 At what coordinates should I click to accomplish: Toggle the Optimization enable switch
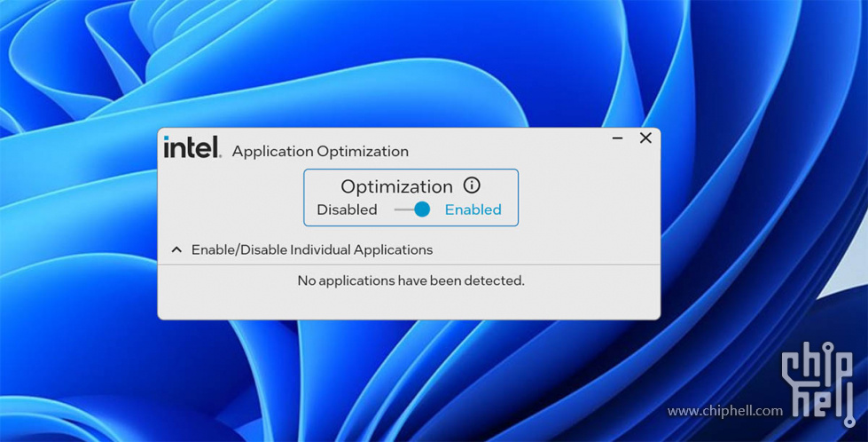412,209
